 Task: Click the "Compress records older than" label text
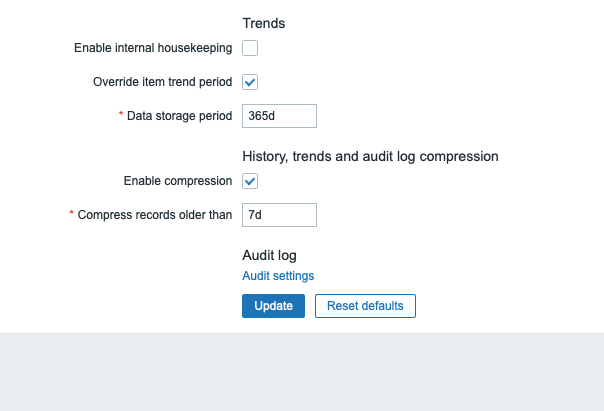point(155,215)
